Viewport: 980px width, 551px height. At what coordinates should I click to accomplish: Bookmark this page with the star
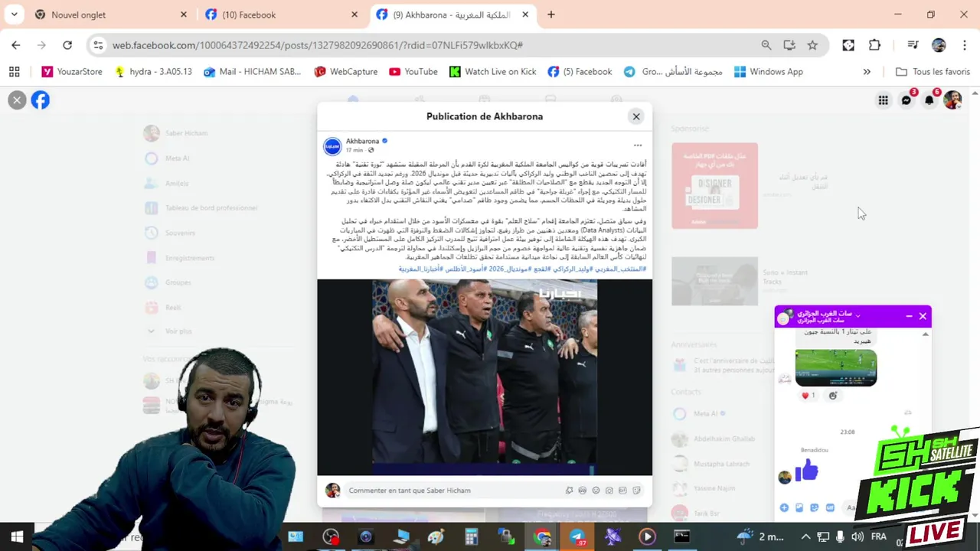click(812, 45)
